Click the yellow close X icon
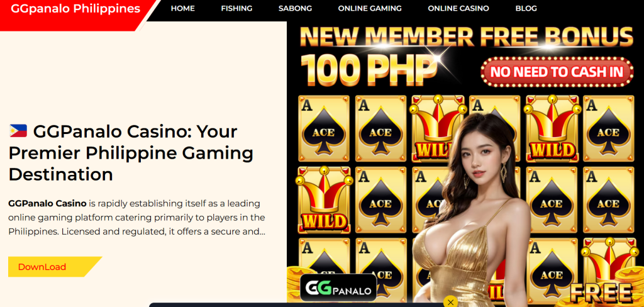Viewport: 644px width, 307px height. [x=450, y=302]
